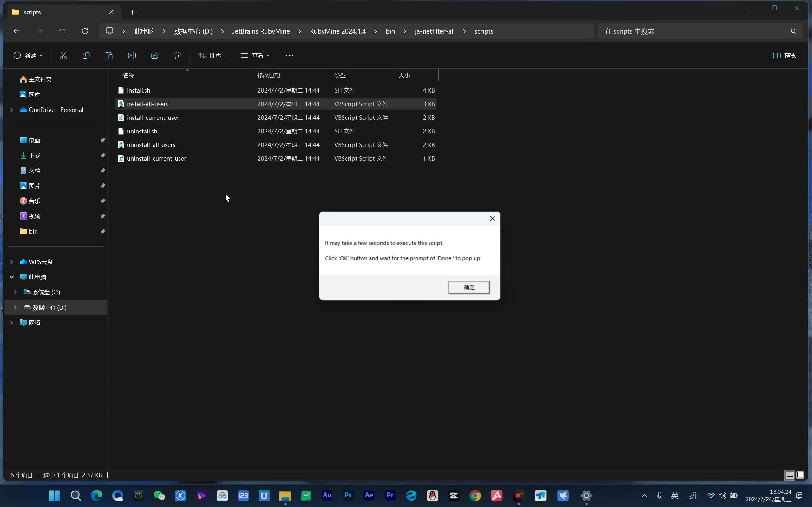Click the Cut scissors icon in toolbar
Viewport: 812px width, 507px height.
(63, 56)
